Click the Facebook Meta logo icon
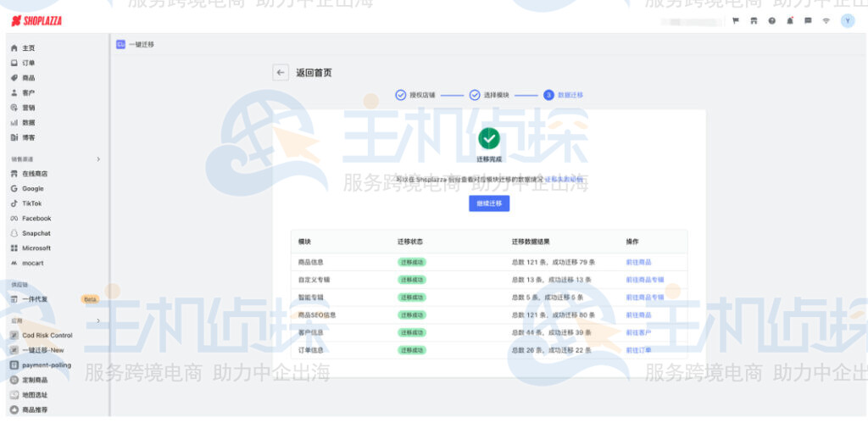 [14, 219]
